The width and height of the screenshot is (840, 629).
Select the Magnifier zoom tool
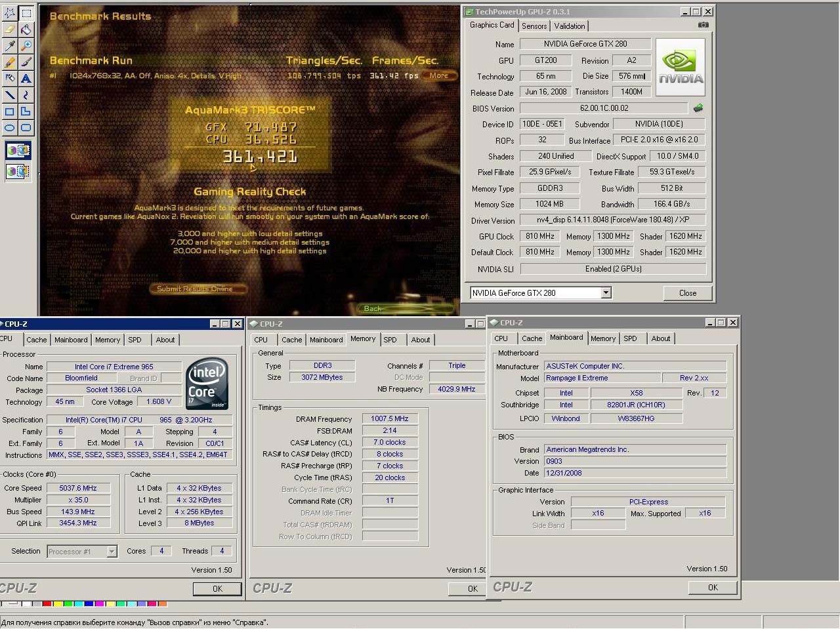[26, 45]
